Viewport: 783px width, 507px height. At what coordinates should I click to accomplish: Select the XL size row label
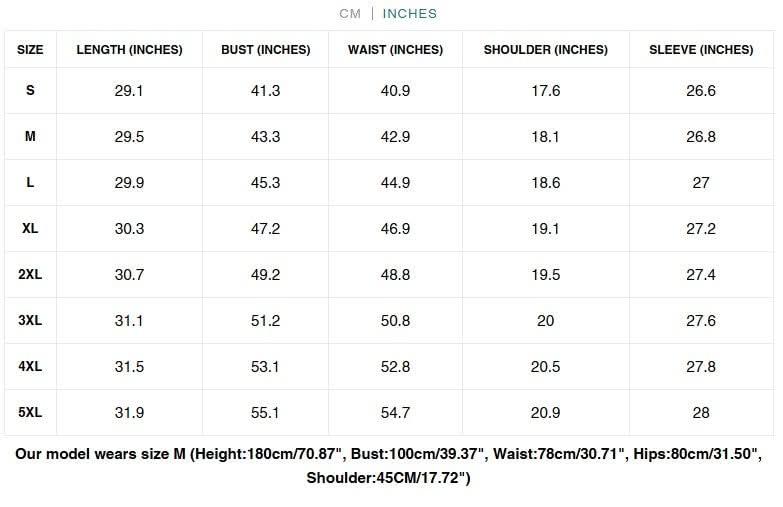pyautogui.click(x=30, y=228)
